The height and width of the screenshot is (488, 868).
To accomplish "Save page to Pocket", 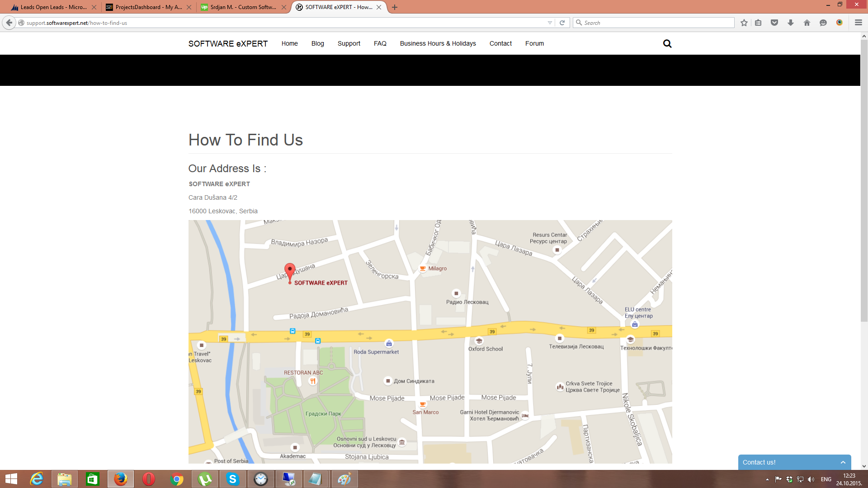I will coord(774,23).
